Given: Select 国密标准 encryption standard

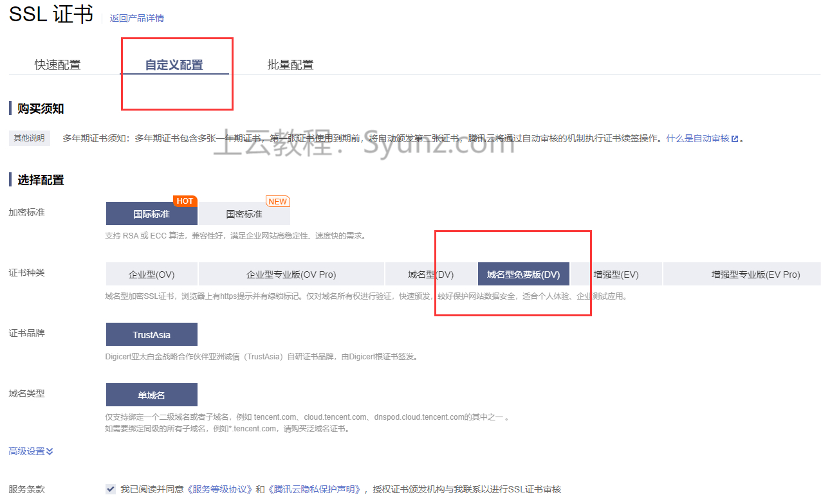Looking at the screenshot, I should tap(244, 213).
